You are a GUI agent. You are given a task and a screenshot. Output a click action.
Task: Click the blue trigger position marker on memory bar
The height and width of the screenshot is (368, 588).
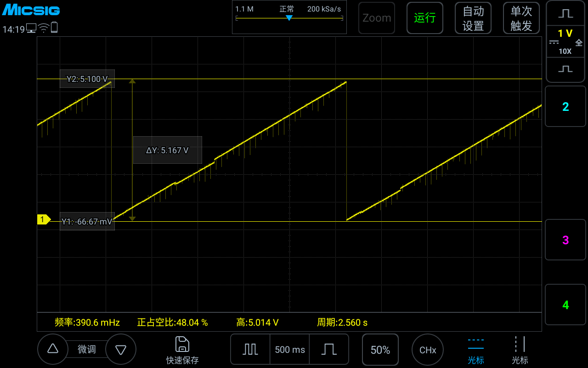click(289, 18)
